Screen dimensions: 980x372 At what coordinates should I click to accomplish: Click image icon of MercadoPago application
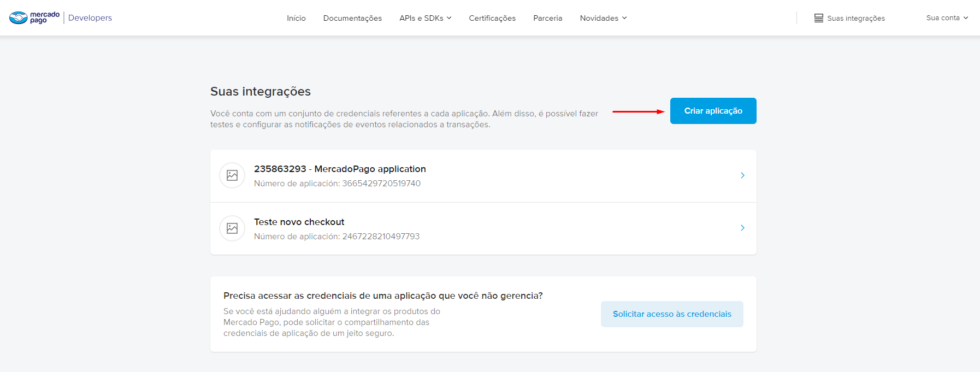point(232,175)
